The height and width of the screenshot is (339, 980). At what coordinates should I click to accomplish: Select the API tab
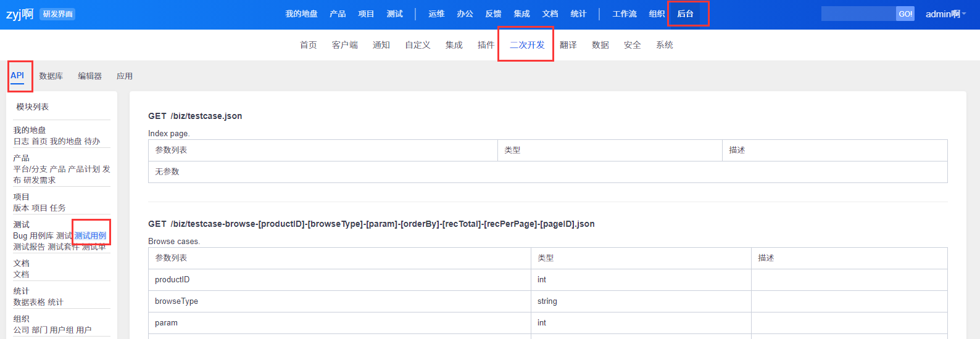(x=17, y=76)
